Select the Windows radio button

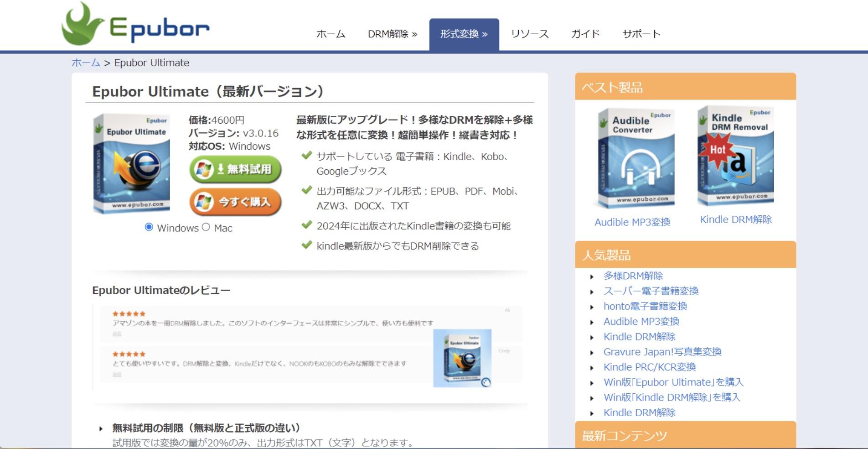point(149,227)
